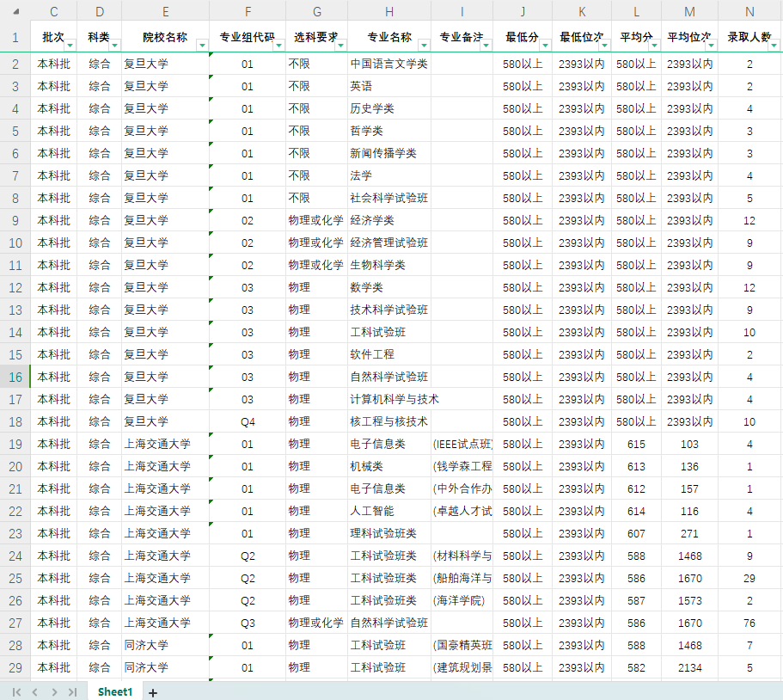Open filter dropdown for 平均分 column
783x700 pixels.
[x=655, y=46]
